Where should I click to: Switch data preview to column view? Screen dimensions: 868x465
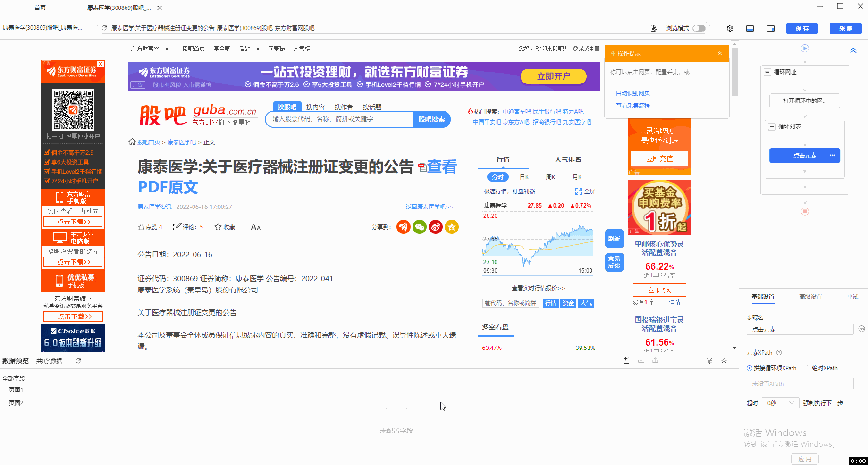click(688, 361)
